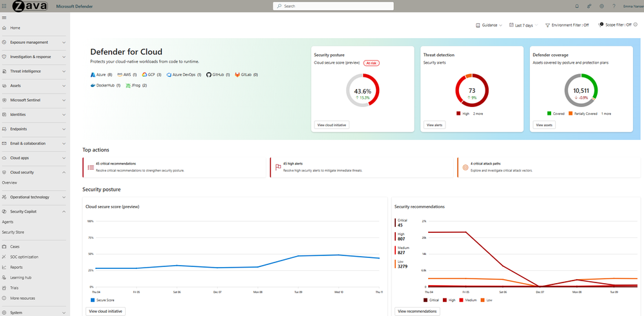Image resolution: width=644 pixels, height=316 pixels.
Task: Click the GitHub connector icon
Action: click(209, 75)
